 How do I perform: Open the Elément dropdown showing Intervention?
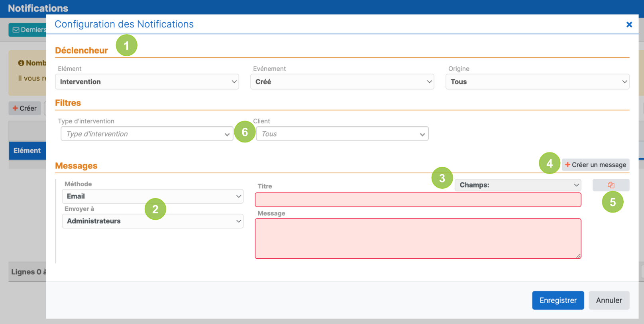click(147, 82)
